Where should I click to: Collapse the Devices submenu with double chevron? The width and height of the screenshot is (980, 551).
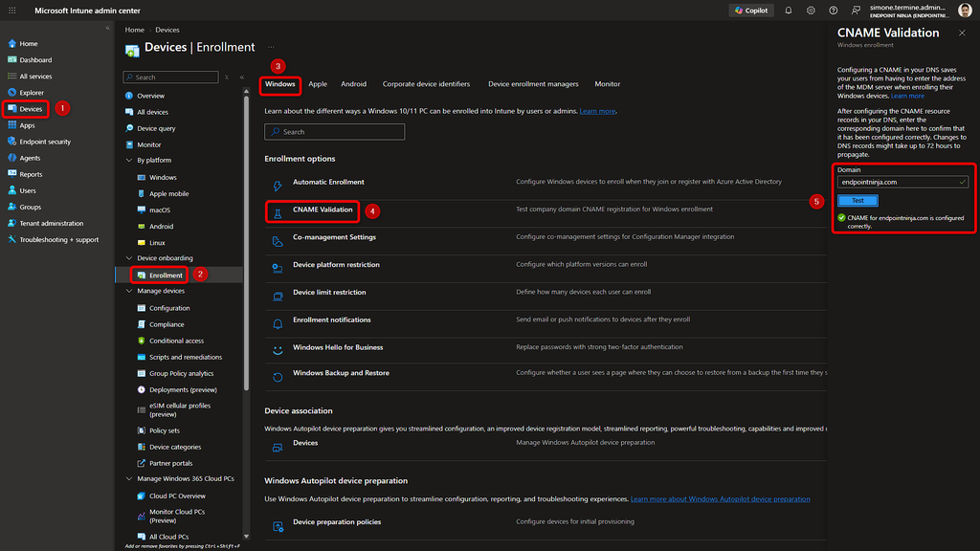[x=242, y=77]
